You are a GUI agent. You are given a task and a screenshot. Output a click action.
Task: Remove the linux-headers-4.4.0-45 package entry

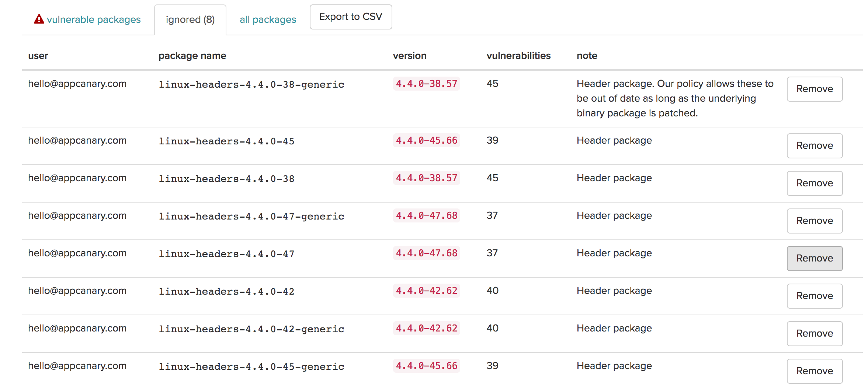tap(815, 146)
